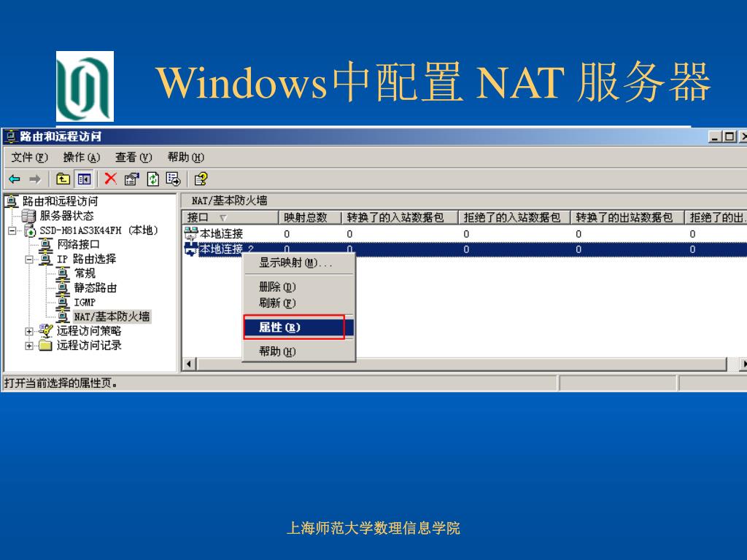Viewport: 747px width, 560px height.
Task: Open the 帮助(H) menu in menu bar
Action: 186,157
